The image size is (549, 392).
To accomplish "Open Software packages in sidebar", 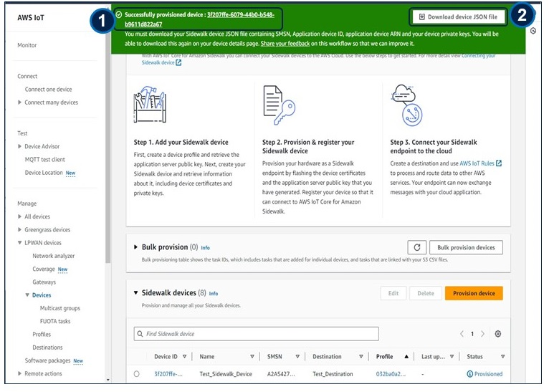I will [x=47, y=360].
